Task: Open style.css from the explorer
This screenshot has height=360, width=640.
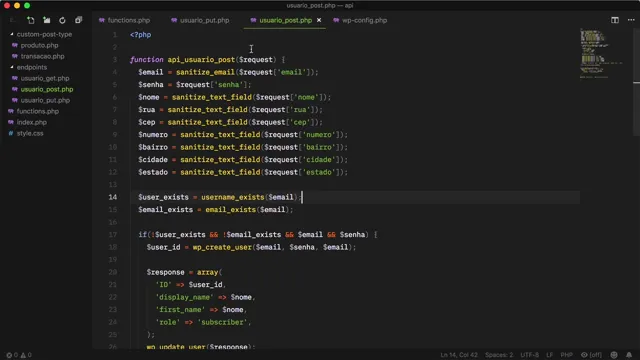Action: 30,133
